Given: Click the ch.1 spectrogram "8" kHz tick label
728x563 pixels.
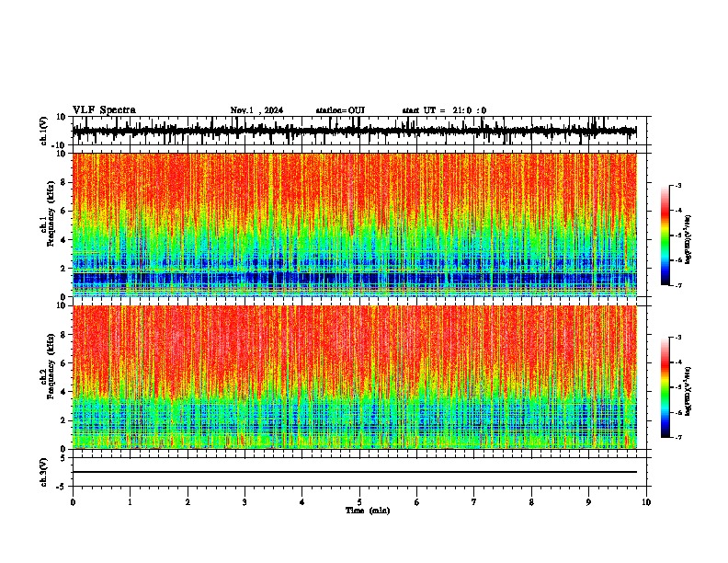Looking at the screenshot, I should [63, 182].
